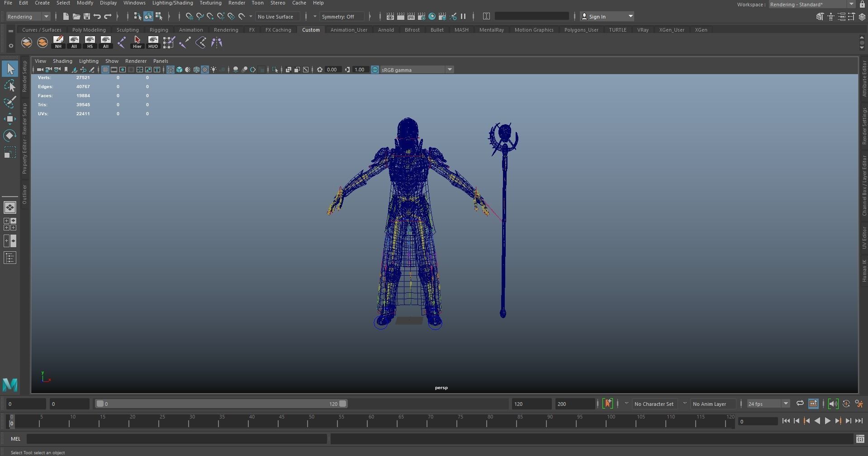Open a scene with the folder icon
The image size is (868, 456).
click(x=76, y=17)
